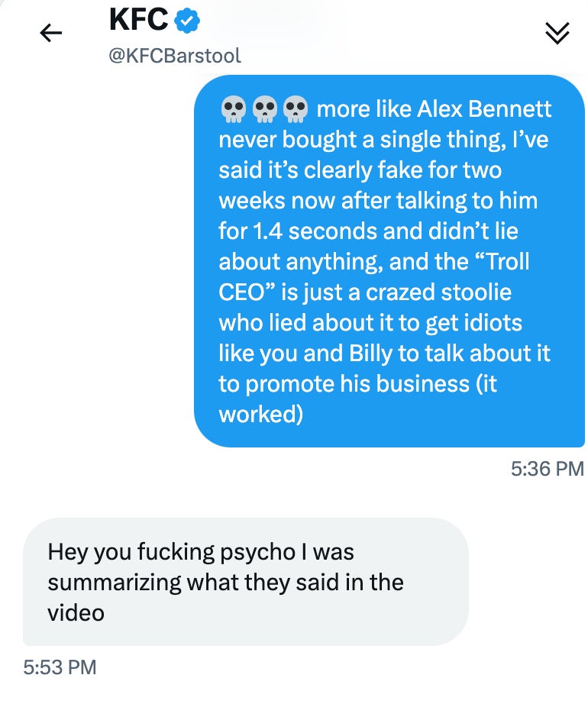Image resolution: width=588 pixels, height=704 pixels.
Task: Open the KFC profile name
Action: pos(138,21)
